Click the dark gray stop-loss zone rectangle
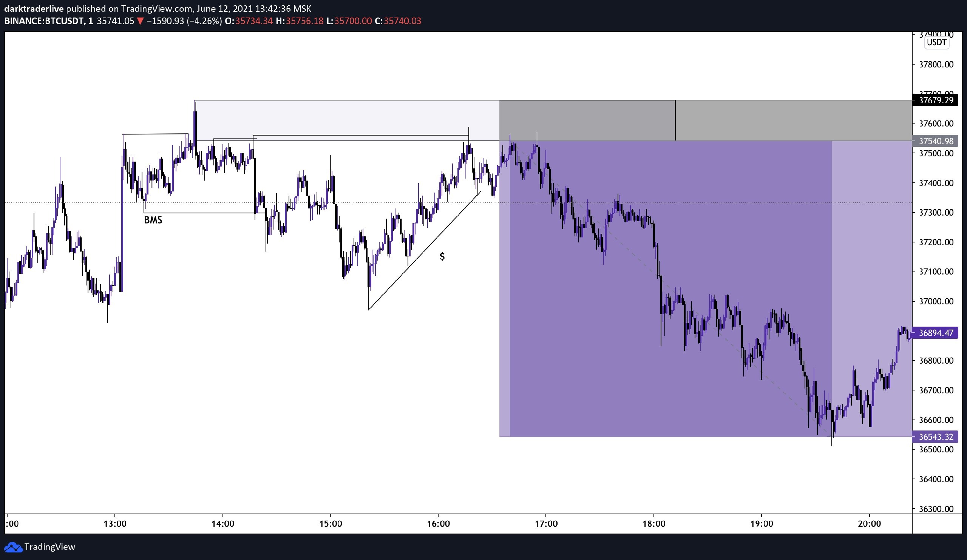Screen dimensions: 967x560 587,120
